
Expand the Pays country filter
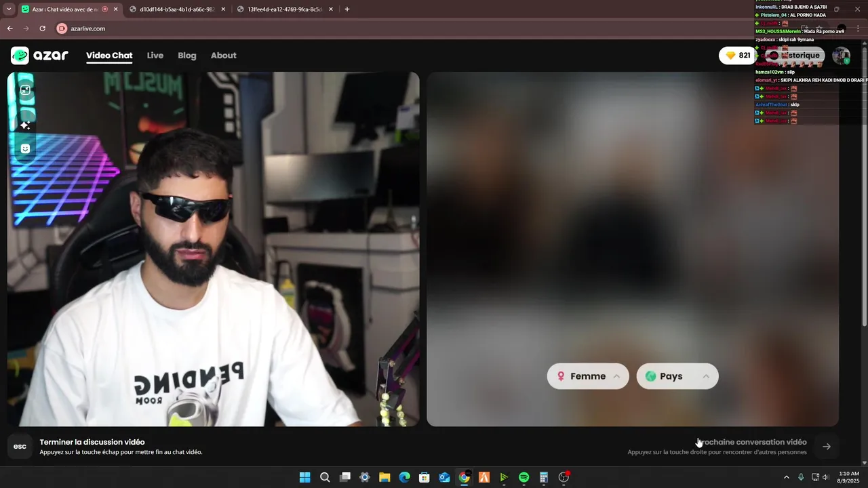point(677,376)
